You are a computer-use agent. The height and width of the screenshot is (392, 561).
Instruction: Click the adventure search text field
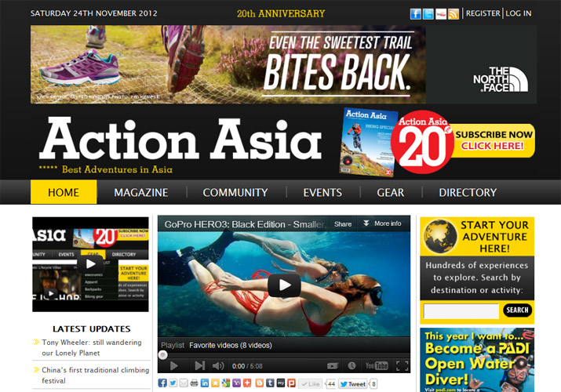461,311
